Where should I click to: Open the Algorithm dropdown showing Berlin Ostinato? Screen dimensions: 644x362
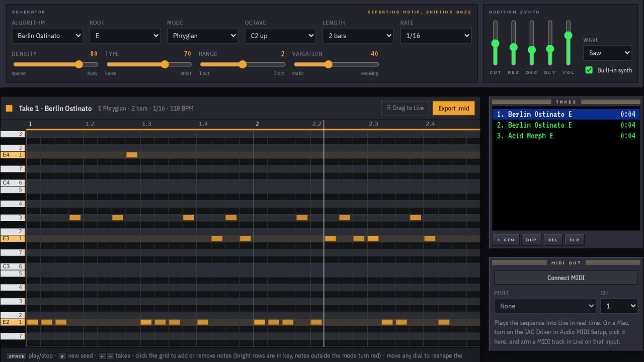point(47,36)
